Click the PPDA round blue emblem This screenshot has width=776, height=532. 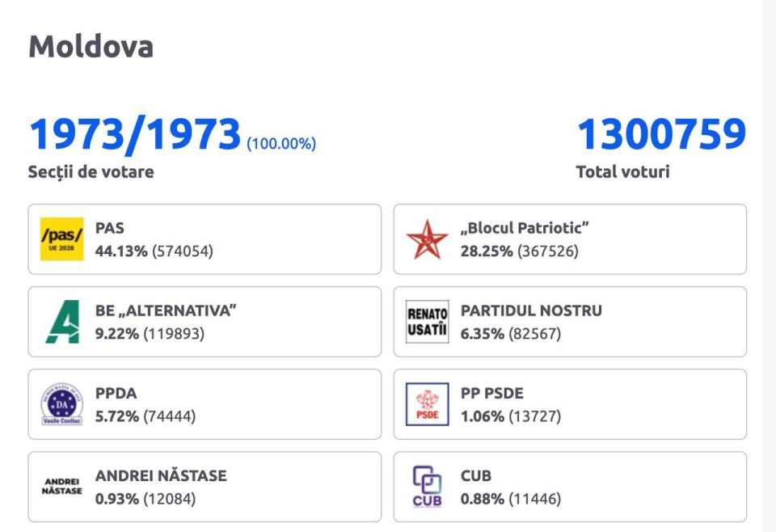pyautogui.click(x=62, y=404)
